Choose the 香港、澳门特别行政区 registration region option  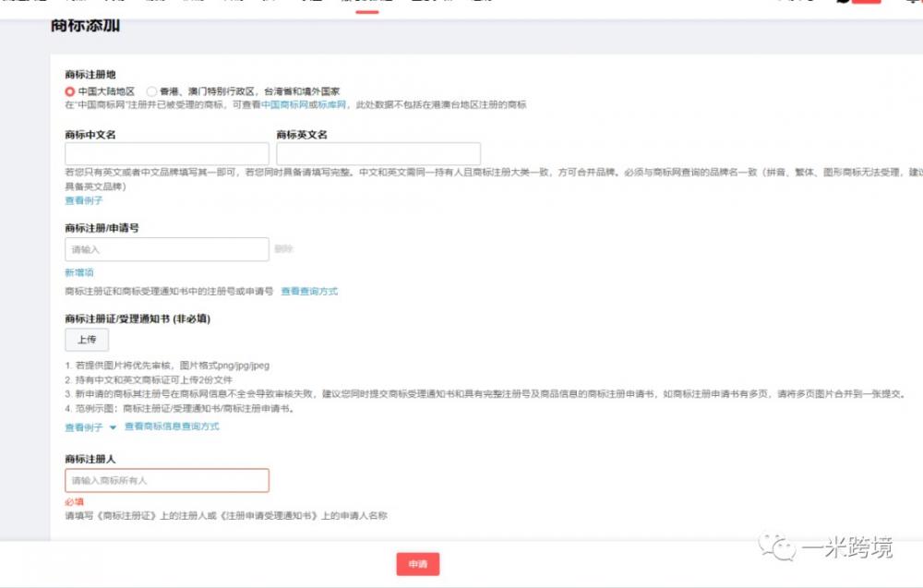pos(152,92)
